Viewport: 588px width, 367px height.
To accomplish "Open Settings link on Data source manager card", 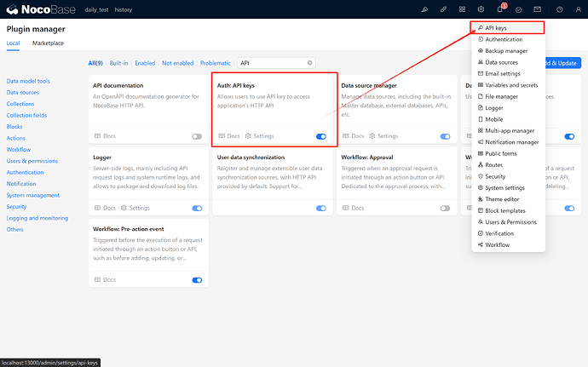I will pos(383,136).
